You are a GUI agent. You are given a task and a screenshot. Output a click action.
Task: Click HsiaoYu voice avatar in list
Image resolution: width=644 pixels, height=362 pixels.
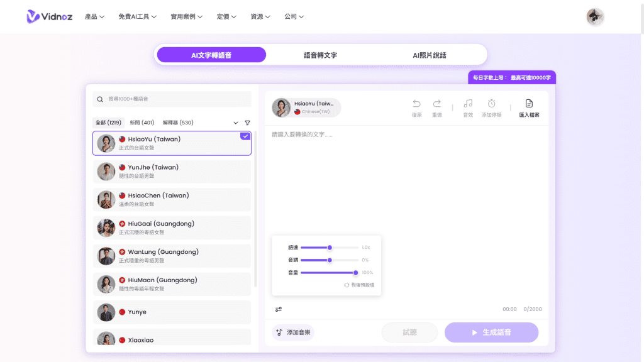[x=106, y=143]
